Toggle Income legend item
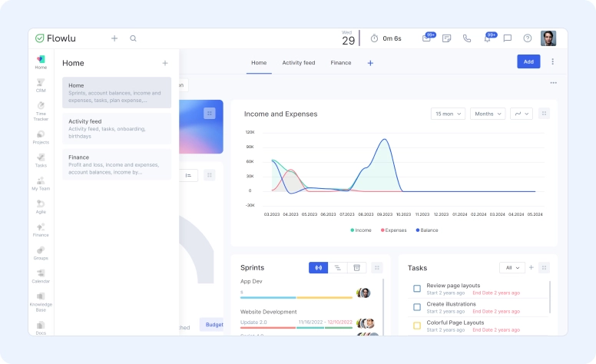Screen dimensions: 596x364 click(361, 230)
